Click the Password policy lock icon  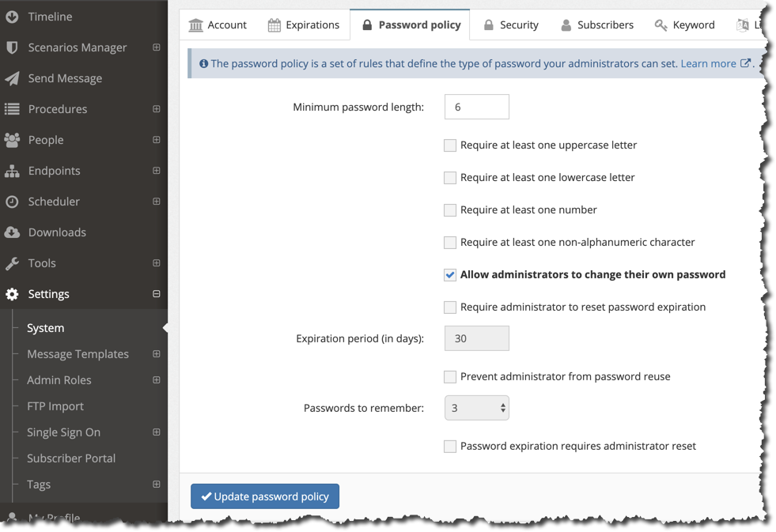367,25
